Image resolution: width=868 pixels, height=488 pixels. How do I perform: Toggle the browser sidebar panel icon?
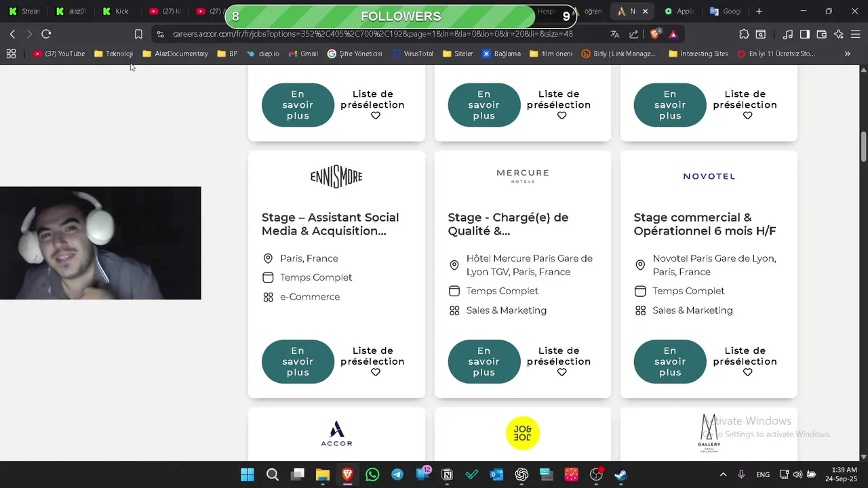tap(804, 34)
